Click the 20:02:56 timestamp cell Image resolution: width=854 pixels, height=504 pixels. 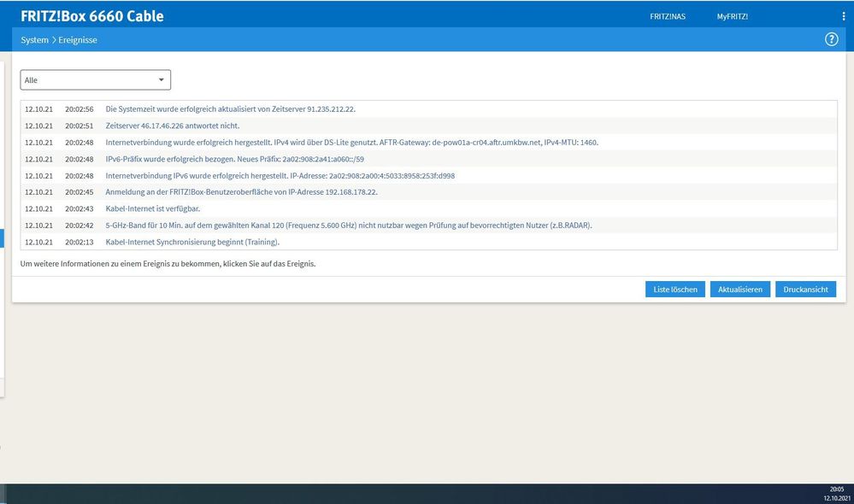click(79, 108)
